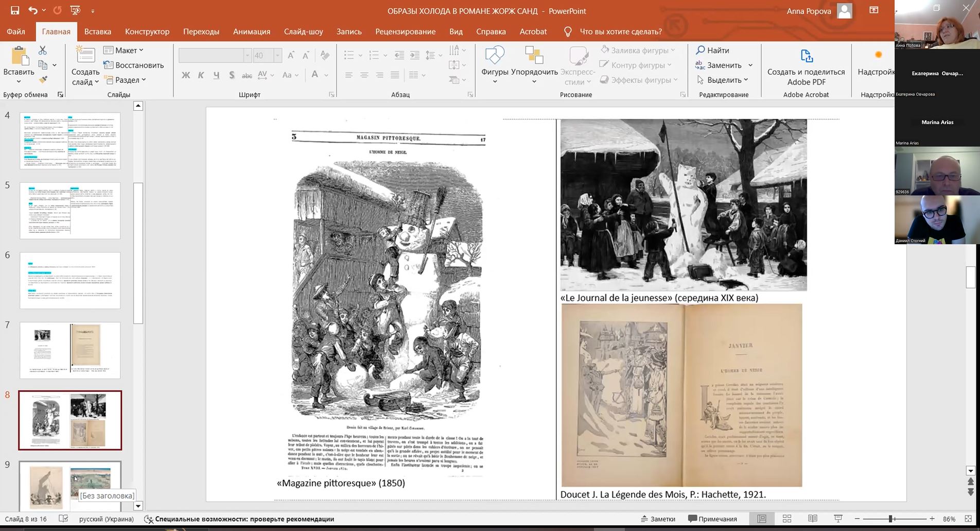980x531 pixels.
Task: Open the font name combo box
Action: pyautogui.click(x=215, y=55)
